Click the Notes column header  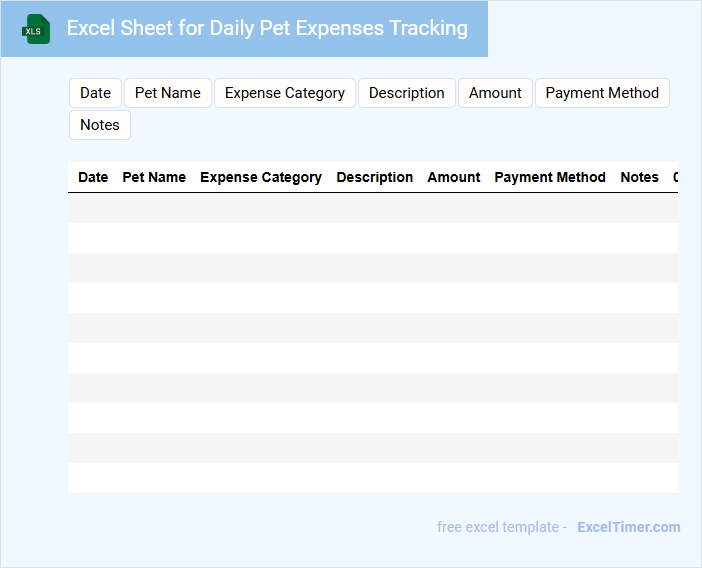click(639, 177)
